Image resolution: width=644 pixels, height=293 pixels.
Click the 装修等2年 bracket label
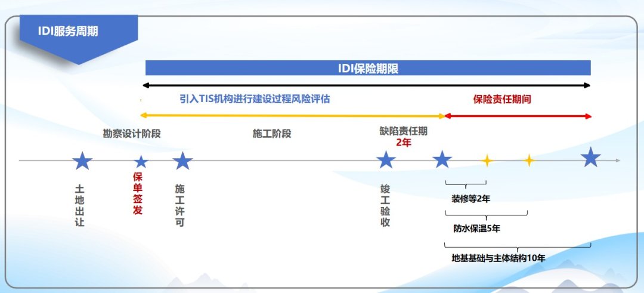470,199
